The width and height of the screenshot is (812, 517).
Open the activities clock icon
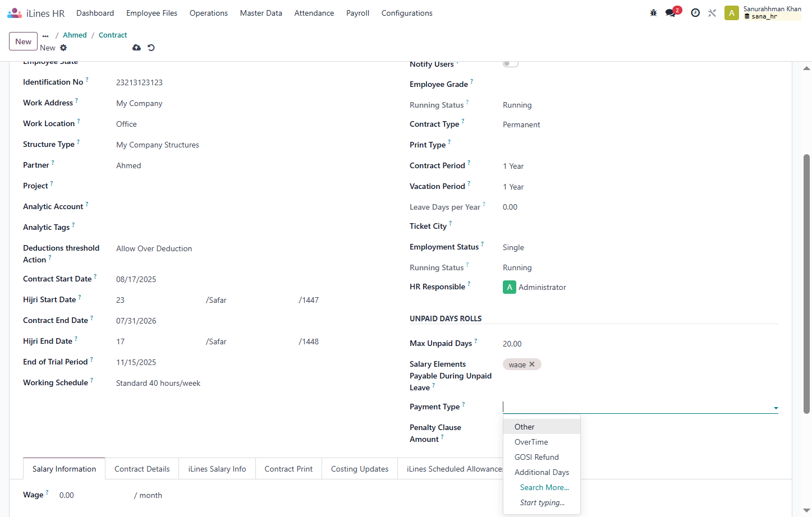click(695, 13)
